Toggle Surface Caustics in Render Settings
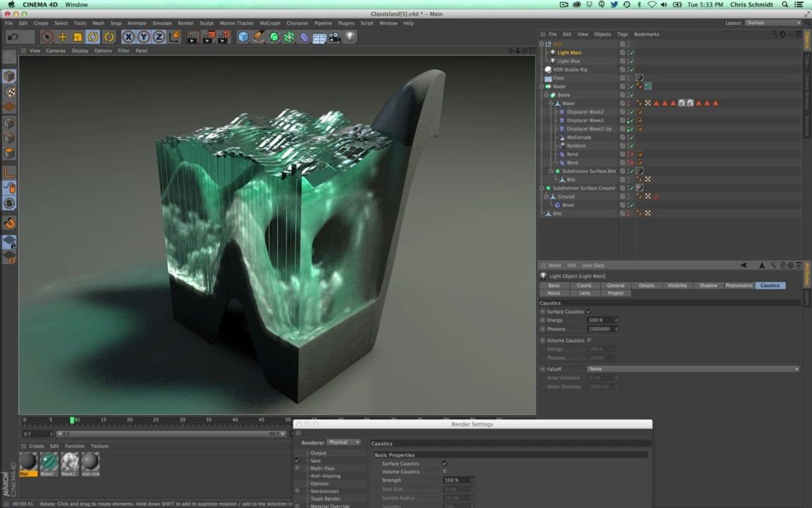Viewport: 812px width, 508px height. click(445, 464)
